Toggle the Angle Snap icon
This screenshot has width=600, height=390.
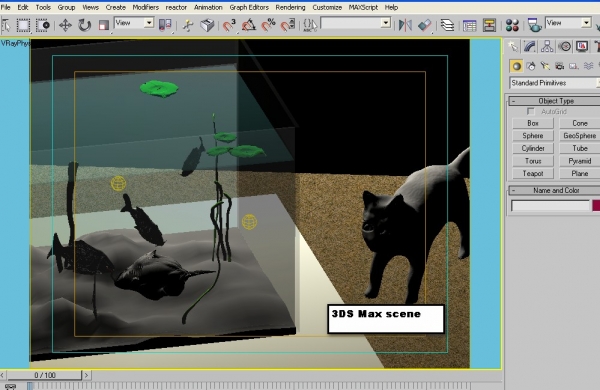(249, 26)
